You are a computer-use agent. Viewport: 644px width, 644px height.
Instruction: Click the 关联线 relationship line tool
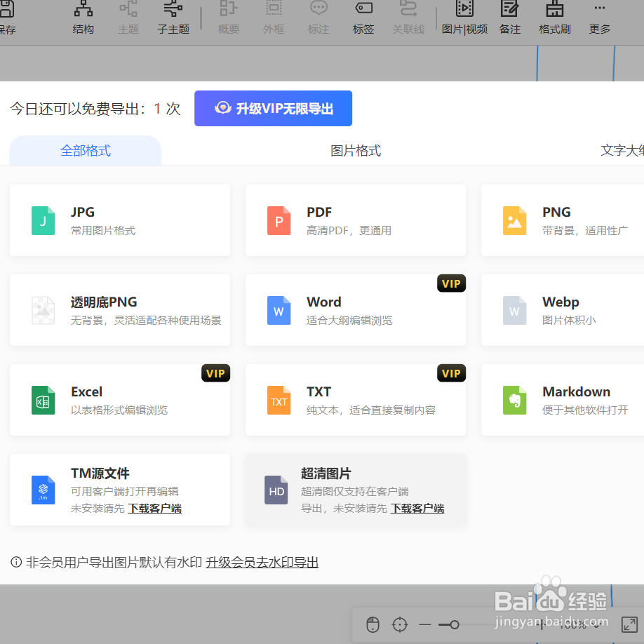(x=408, y=18)
